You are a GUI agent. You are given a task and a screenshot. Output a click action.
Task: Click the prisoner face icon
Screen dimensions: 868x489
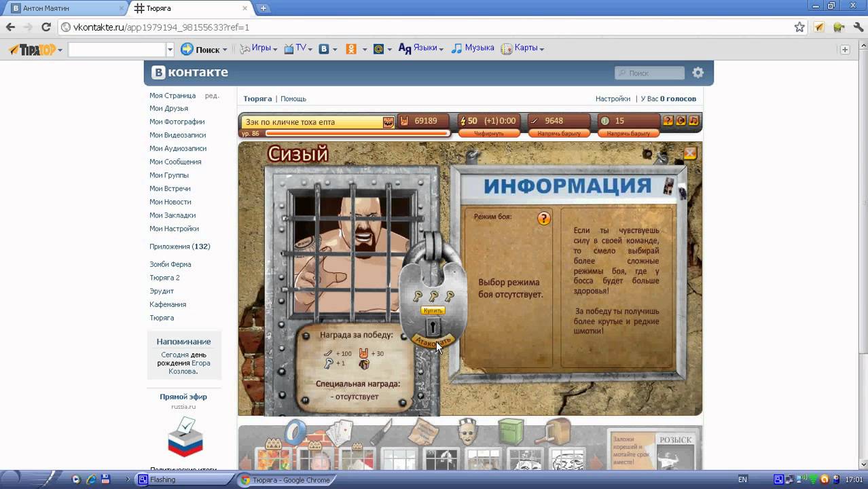468,432
